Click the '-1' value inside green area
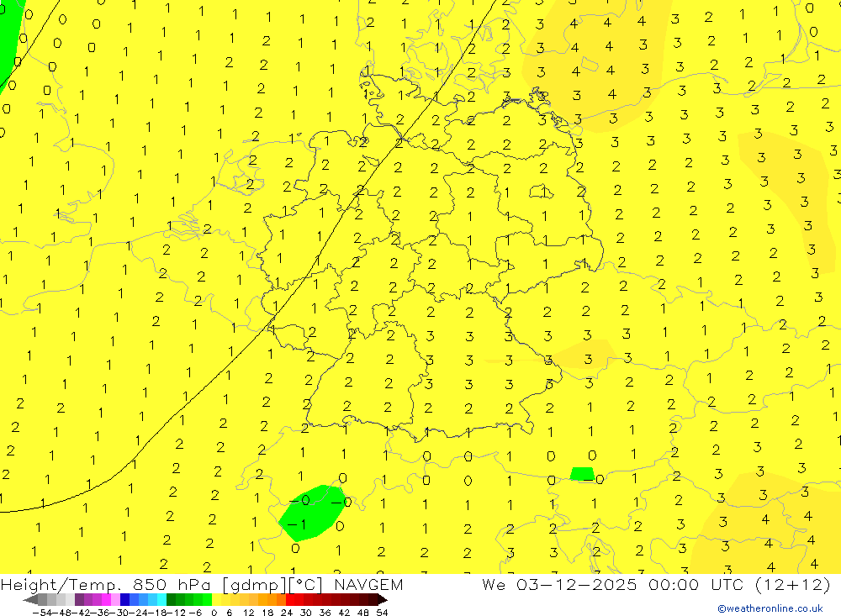The height and width of the screenshot is (616, 841). point(297,524)
